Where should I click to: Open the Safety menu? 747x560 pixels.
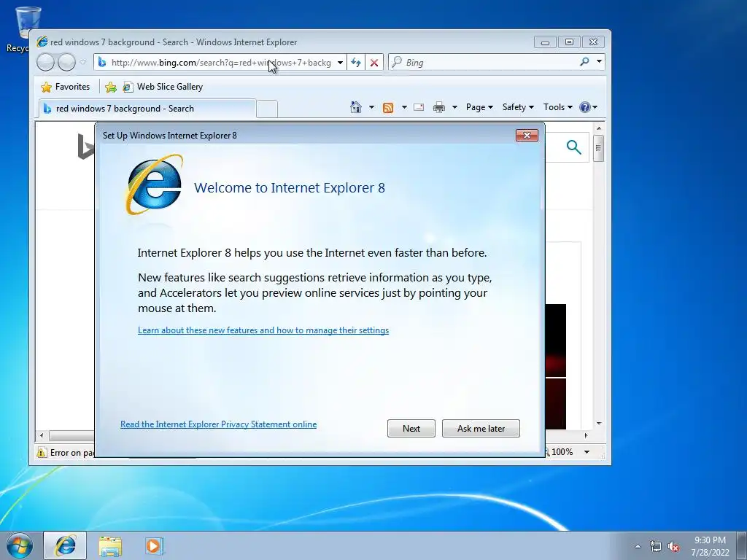pyautogui.click(x=519, y=107)
